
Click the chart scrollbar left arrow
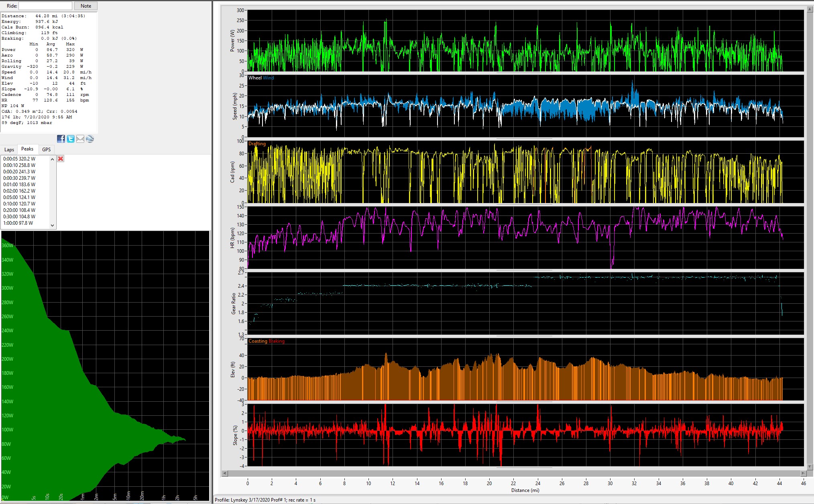click(x=225, y=473)
